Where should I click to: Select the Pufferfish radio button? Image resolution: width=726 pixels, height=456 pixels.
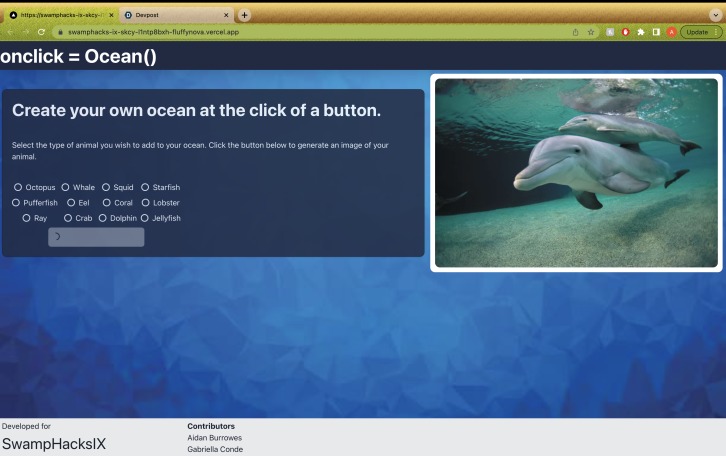16,202
